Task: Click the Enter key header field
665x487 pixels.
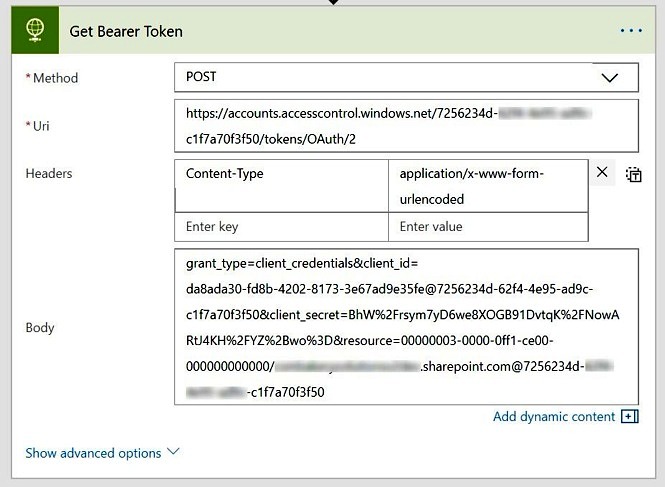Action: 281,227
